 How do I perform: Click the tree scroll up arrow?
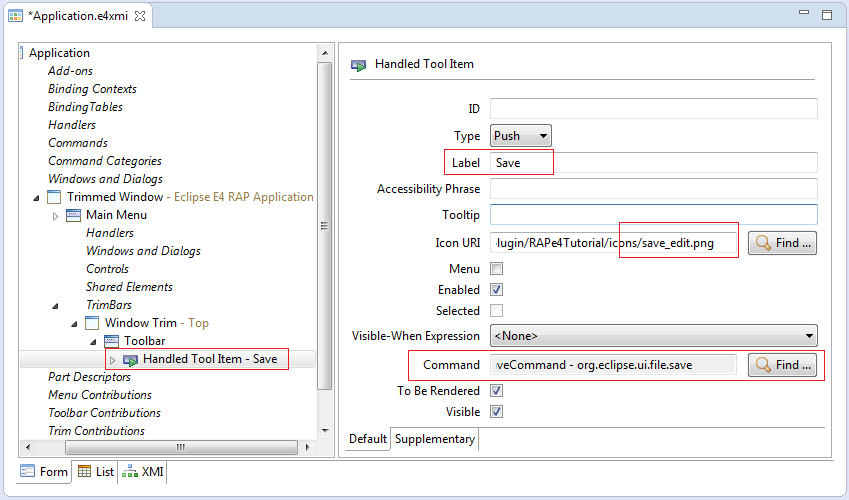pyautogui.click(x=325, y=53)
